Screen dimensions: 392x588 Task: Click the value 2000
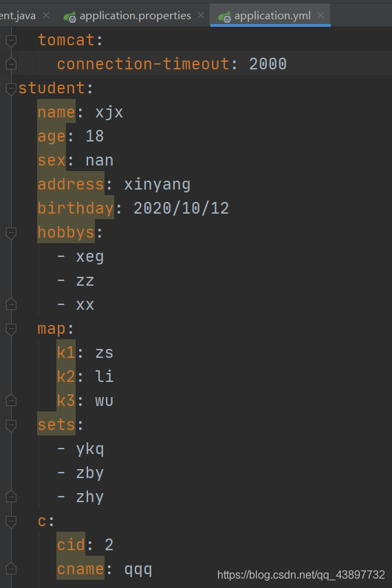[268, 64]
